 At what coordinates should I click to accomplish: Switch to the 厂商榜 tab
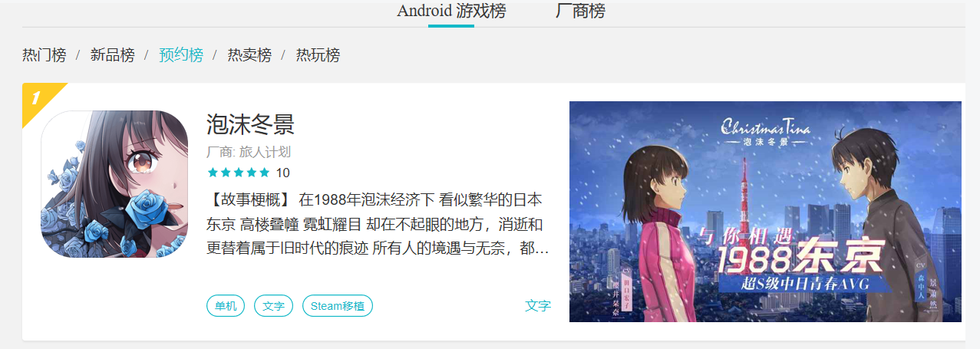pyautogui.click(x=580, y=12)
